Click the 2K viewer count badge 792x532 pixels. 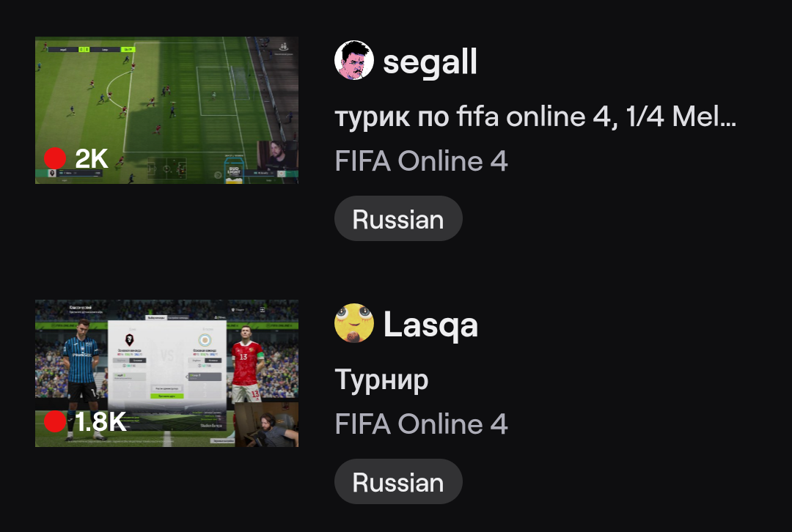[x=92, y=158]
